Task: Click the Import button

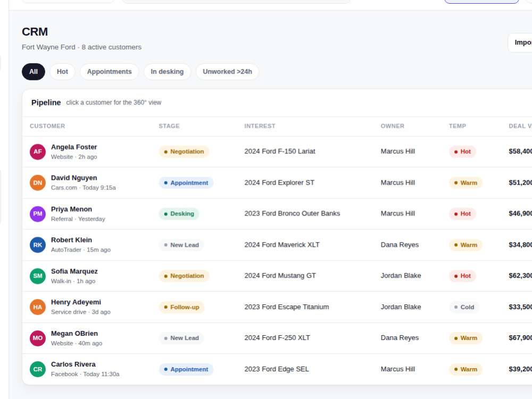Action: coord(520,43)
